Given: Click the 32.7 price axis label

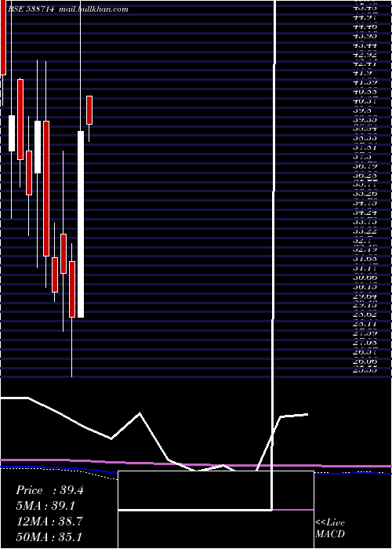Looking at the screenshot, I should [363, 242].
